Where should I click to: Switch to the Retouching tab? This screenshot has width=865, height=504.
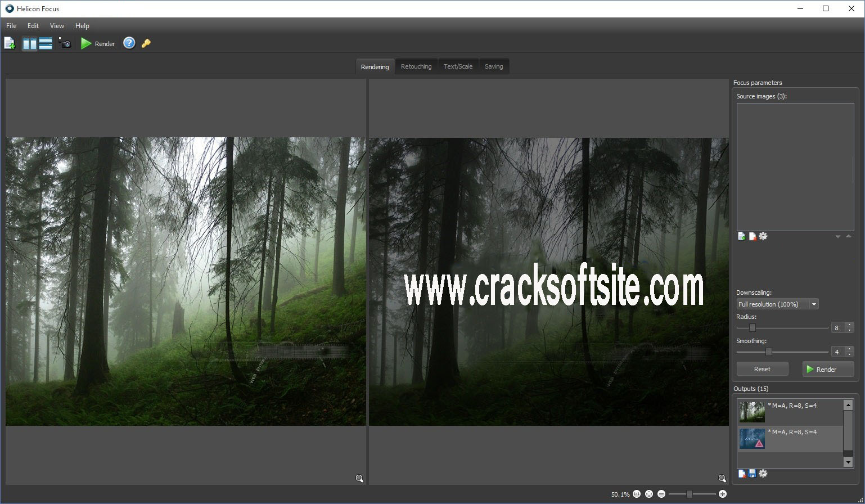pos(416,66)
